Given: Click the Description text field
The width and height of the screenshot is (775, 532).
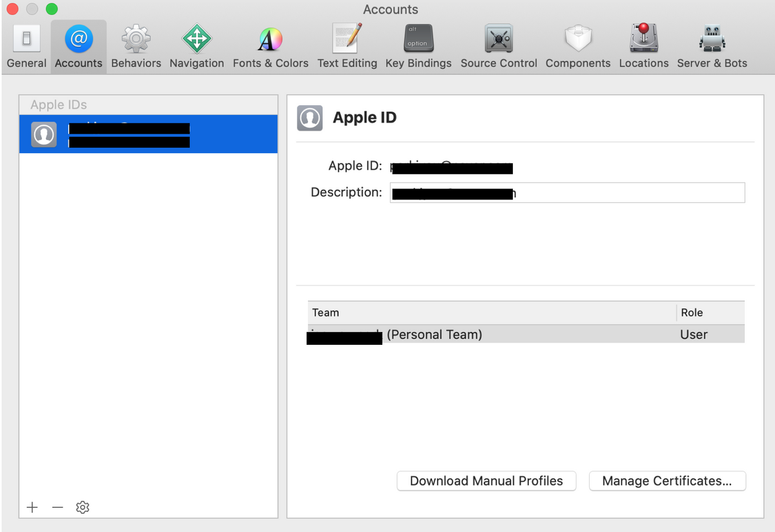Looking at the screenshot, I should (x=567, y=192).
